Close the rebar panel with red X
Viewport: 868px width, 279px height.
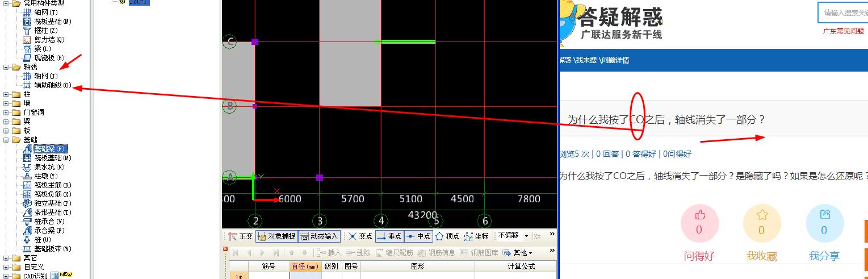[225, 249]
